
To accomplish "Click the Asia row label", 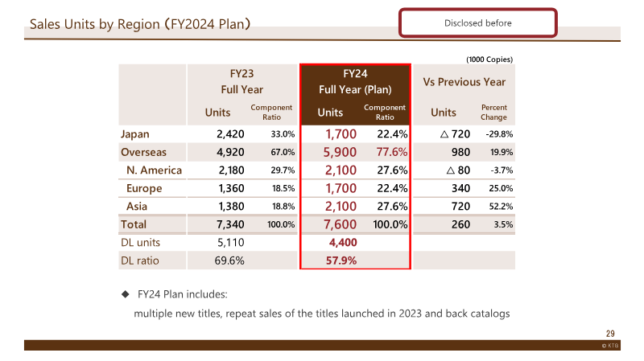I will coord(137,207).
